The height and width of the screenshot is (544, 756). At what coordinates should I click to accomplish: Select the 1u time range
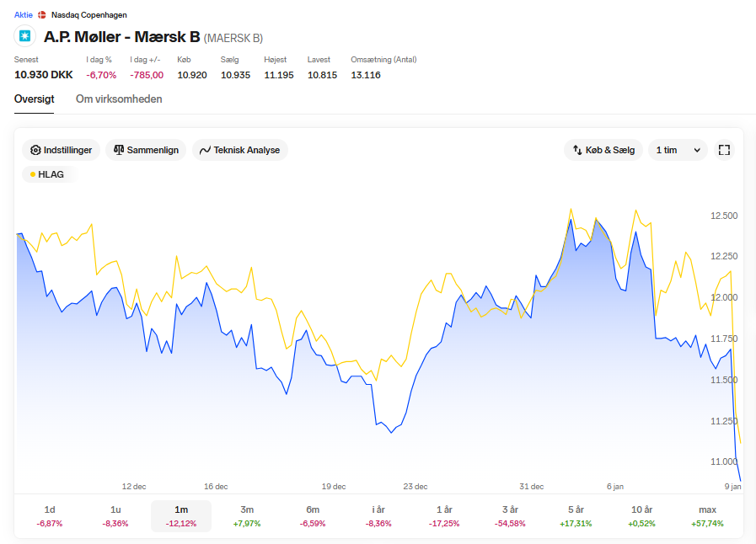pyautogui.click(x=115, y=516)
